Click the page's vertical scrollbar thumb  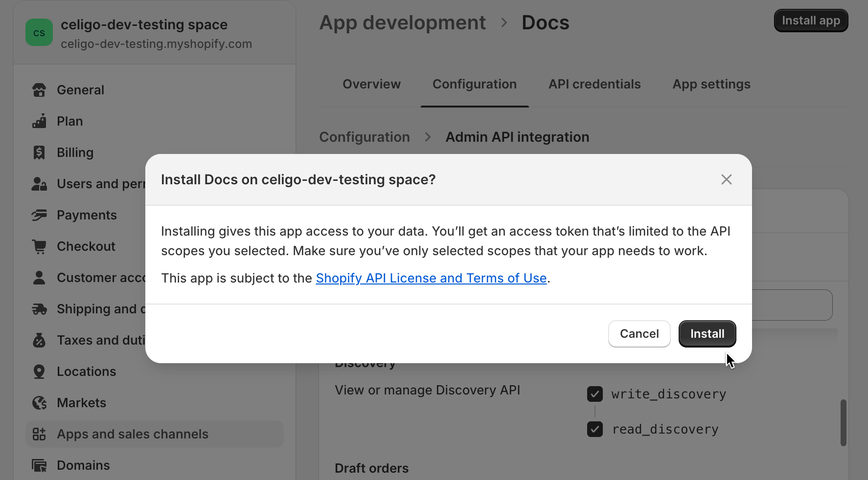pos(843,422)
